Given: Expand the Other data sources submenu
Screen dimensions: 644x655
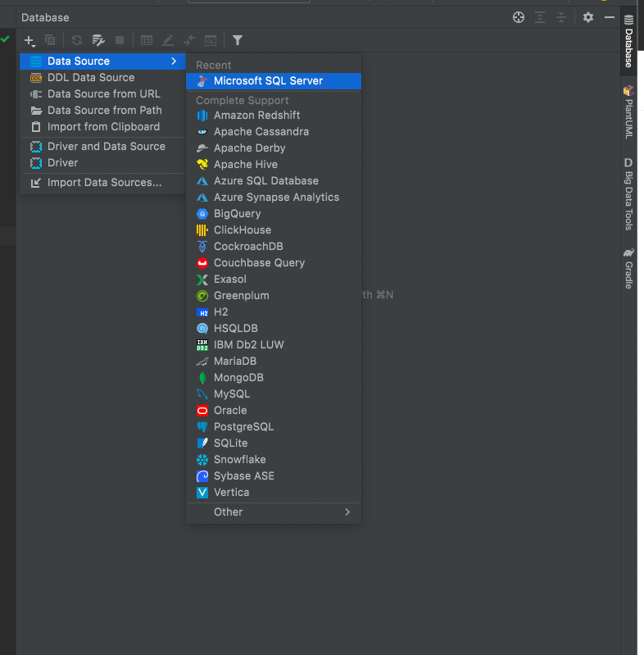Looking at the screenshot, I should pyautogui.click(x=274, y=512).
